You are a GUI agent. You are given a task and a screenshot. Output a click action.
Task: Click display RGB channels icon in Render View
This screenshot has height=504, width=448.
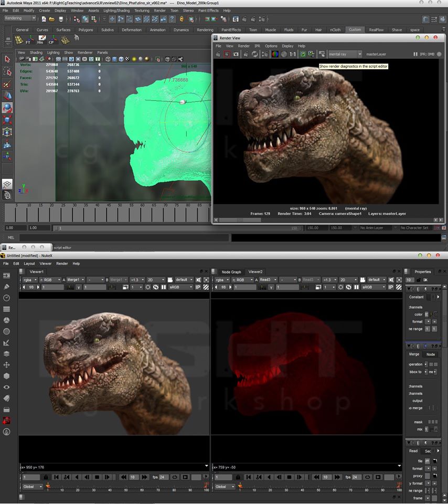pyautogui.click(x=275, y=54)
